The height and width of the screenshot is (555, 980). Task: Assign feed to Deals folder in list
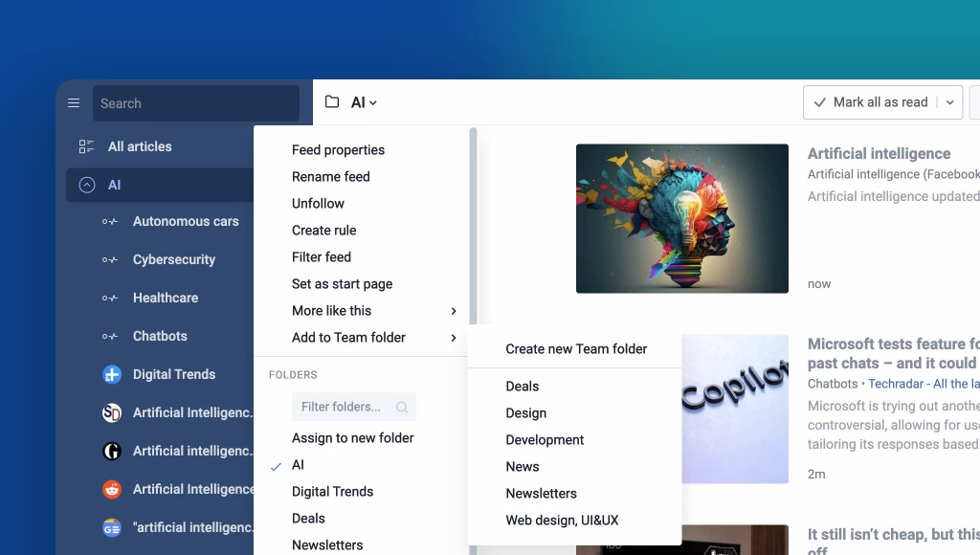pyautogui.click(x=308, y=519)
